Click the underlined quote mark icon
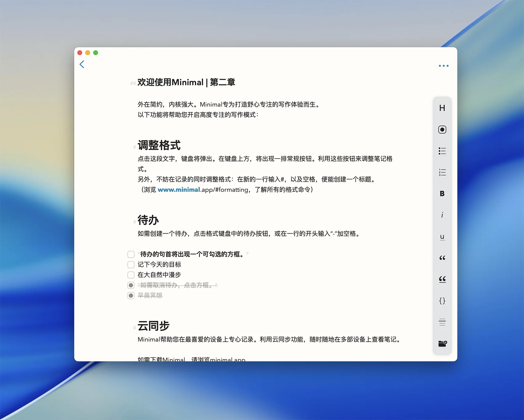Screen dimensions: 524x420 [x=442, y=279]
